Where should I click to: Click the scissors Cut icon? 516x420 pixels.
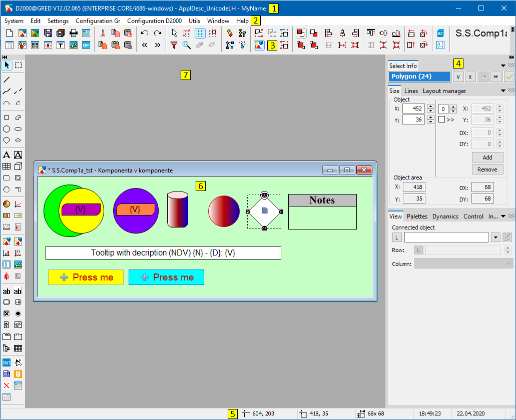tap(103, 33)
